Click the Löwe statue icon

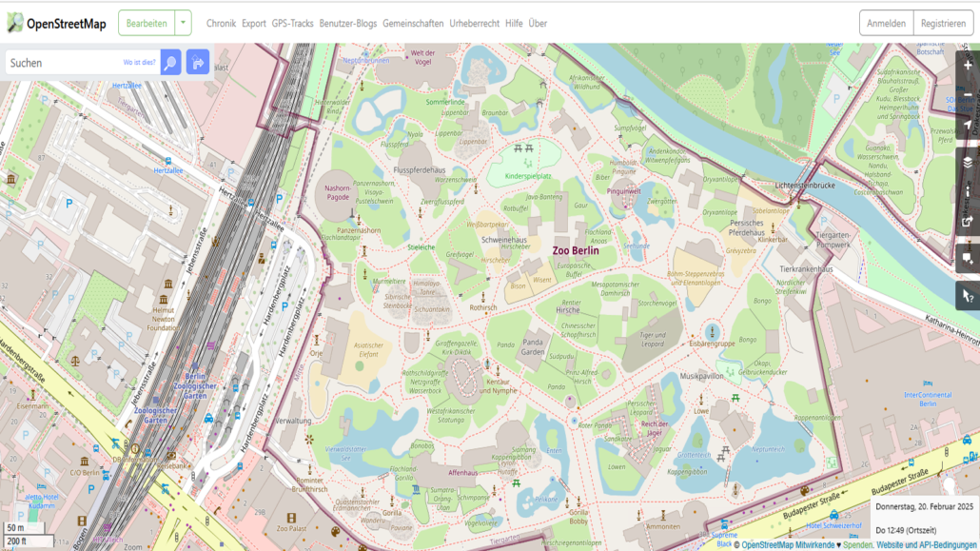[x=701, y=399]
